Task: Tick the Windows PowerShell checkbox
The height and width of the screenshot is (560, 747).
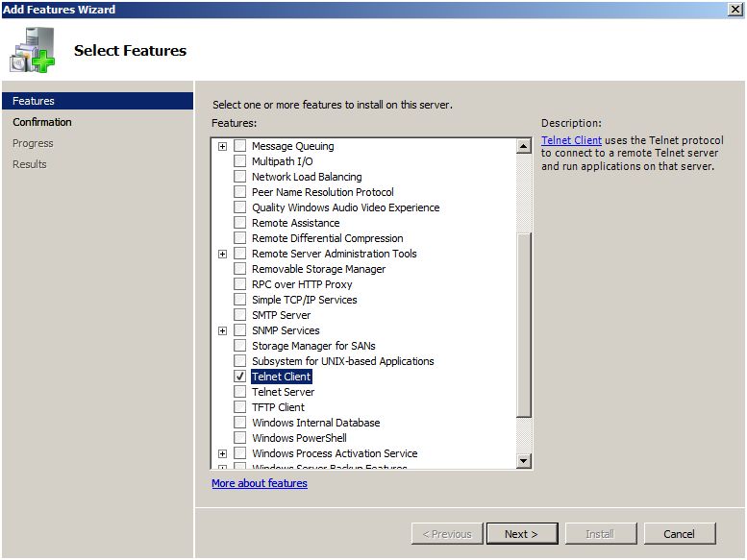Action: (239, 438)
